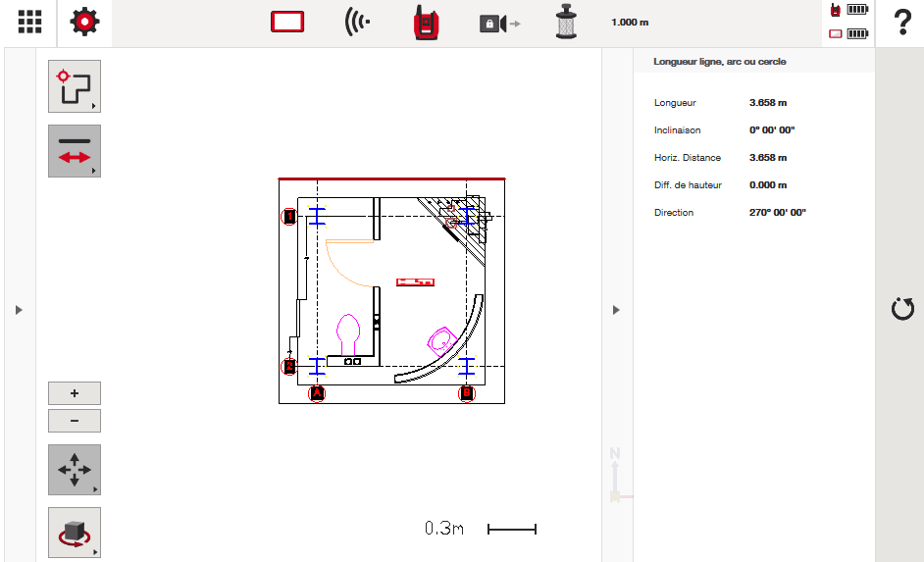Click the prism pole height icon

566,23
